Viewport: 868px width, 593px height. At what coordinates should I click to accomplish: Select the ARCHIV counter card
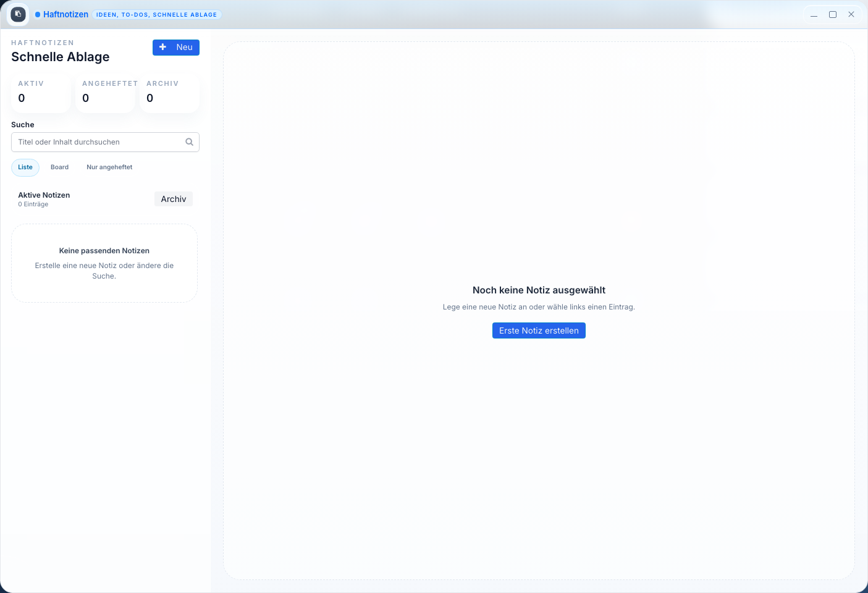click(x=169, y=94)
